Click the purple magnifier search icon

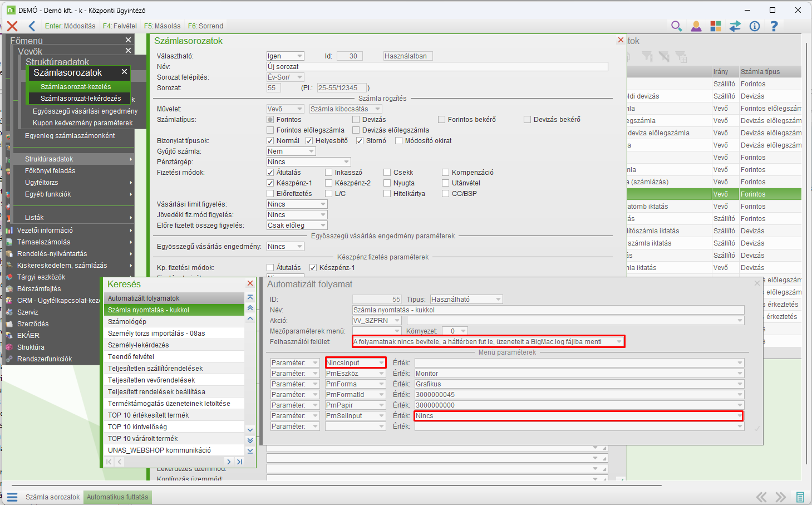tap(676, 26)
